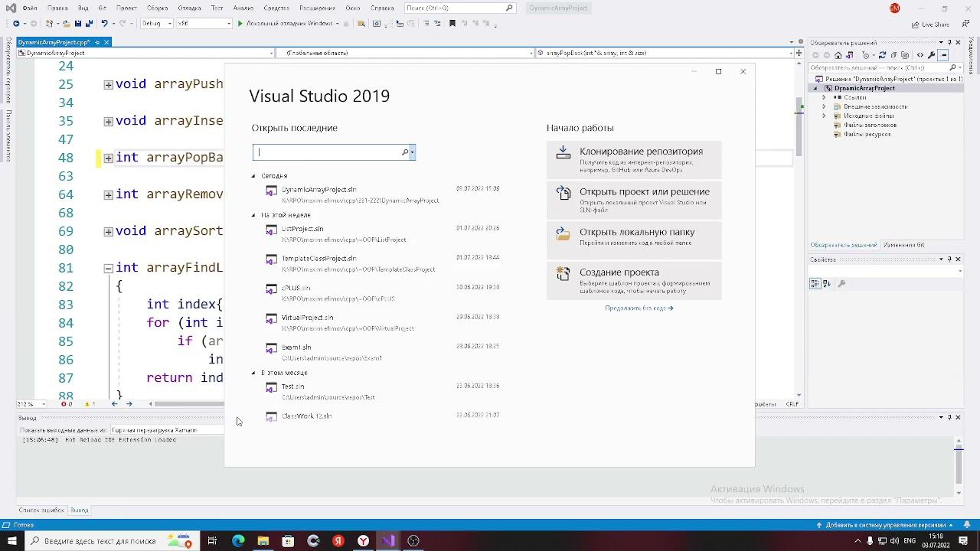Viewport: 980px width, 551px height.
Task: Open recent project Test.sln
Action: pos(383,391)
